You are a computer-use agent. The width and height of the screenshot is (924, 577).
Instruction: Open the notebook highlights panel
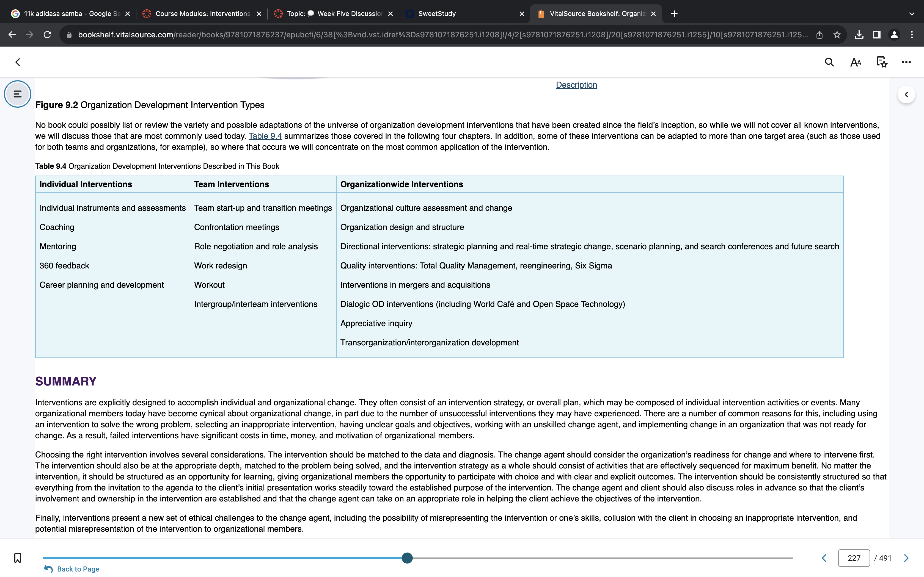[881, 62]
